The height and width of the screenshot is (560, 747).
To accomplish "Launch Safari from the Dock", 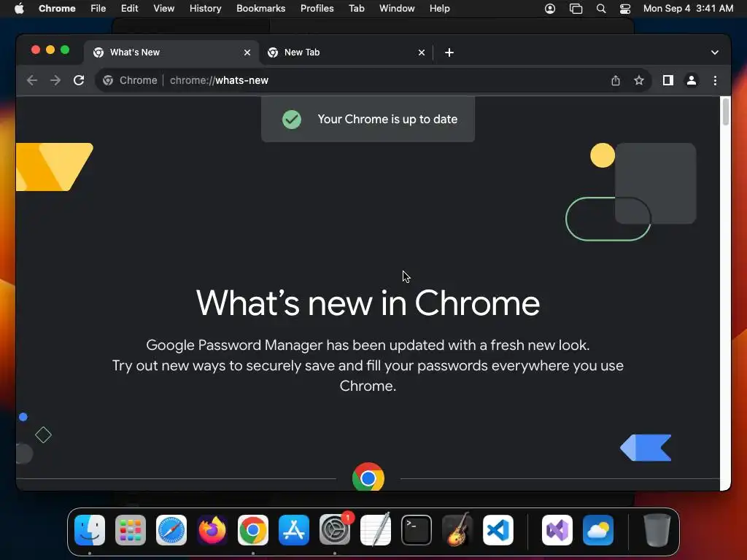I will pyautogui.click(x=171, y=530).
